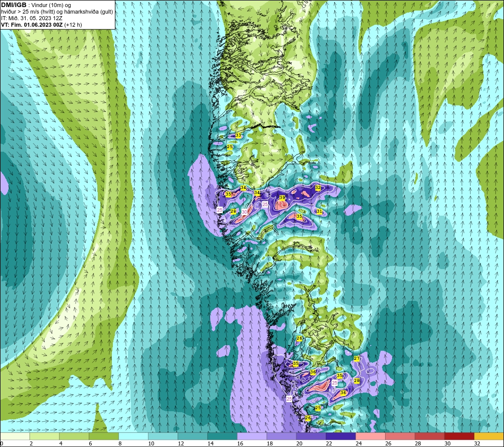504x447 pixels.
Task: Select the dark teal 14–16 m/s legend swatch
Action: coord(222,436)
